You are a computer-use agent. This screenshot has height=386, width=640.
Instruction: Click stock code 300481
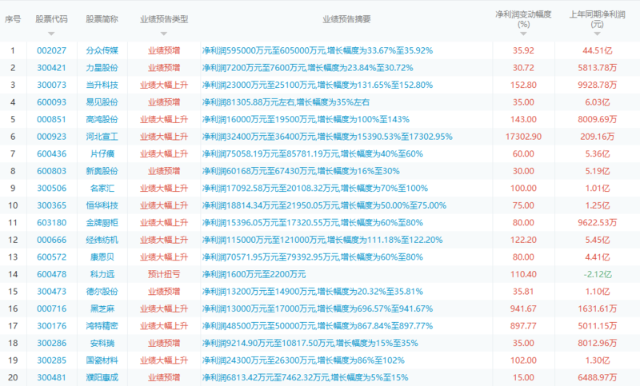(51, 377)
